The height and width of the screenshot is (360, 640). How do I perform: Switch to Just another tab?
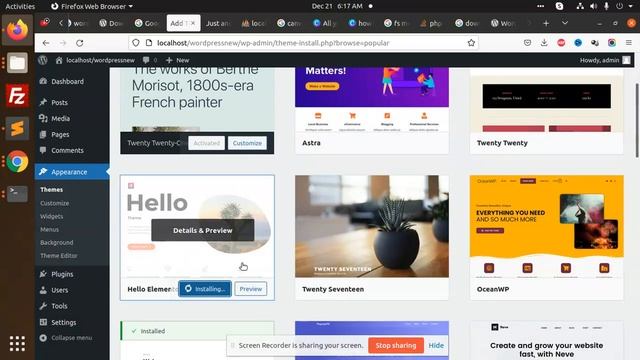(x=217, y=23)
